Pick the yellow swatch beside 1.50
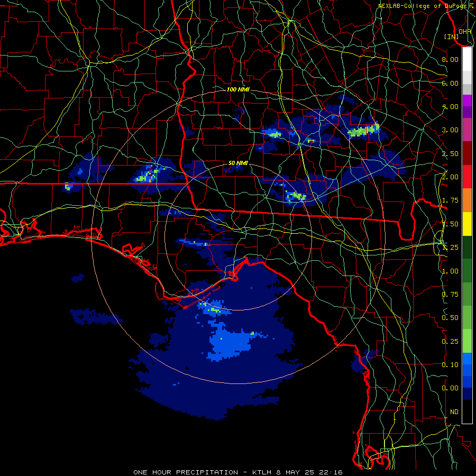 [x=467, y=224]
